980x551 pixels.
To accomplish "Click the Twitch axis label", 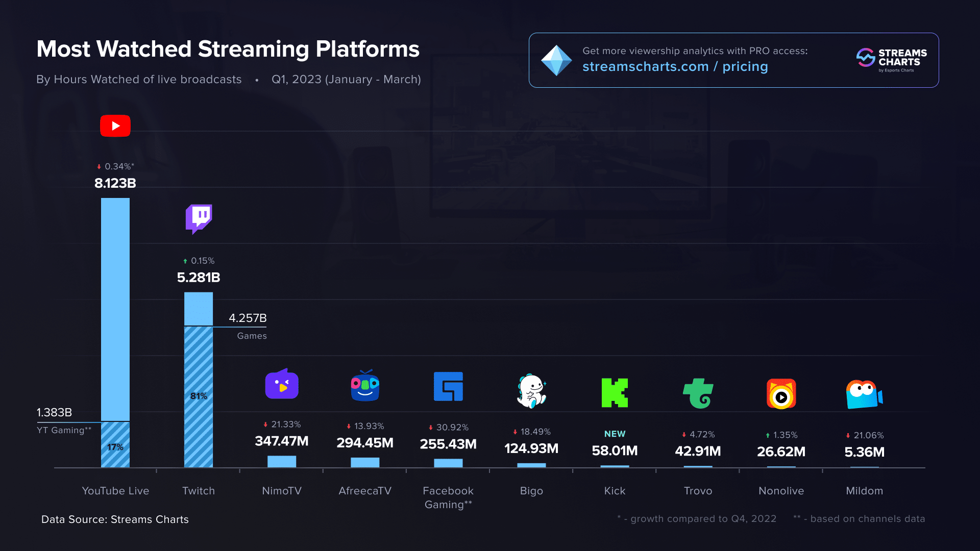I will [199, 491].
